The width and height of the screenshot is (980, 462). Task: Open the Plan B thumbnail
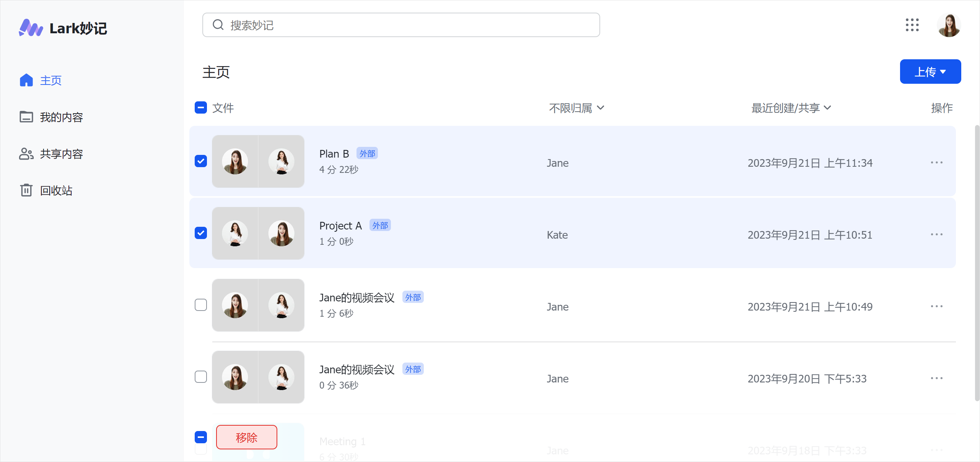[258, 161]
